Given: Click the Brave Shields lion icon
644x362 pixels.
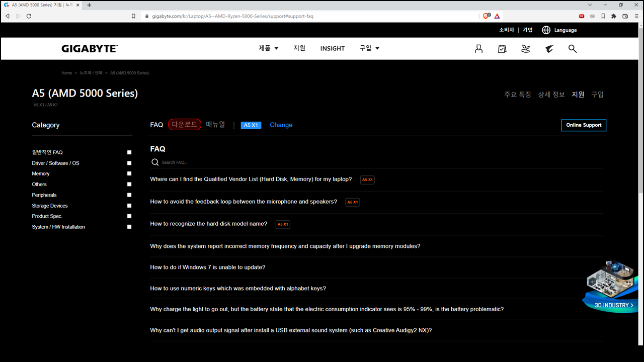Looking at the screenshot, I should pyautogui.click(x=486, y=16).
